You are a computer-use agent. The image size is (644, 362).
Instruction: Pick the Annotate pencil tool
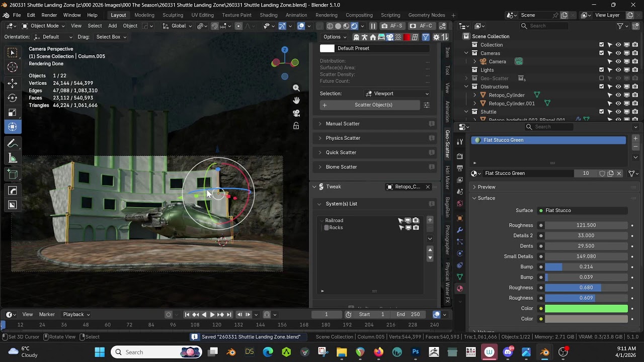pyautogui.click(x=13, y=144)
